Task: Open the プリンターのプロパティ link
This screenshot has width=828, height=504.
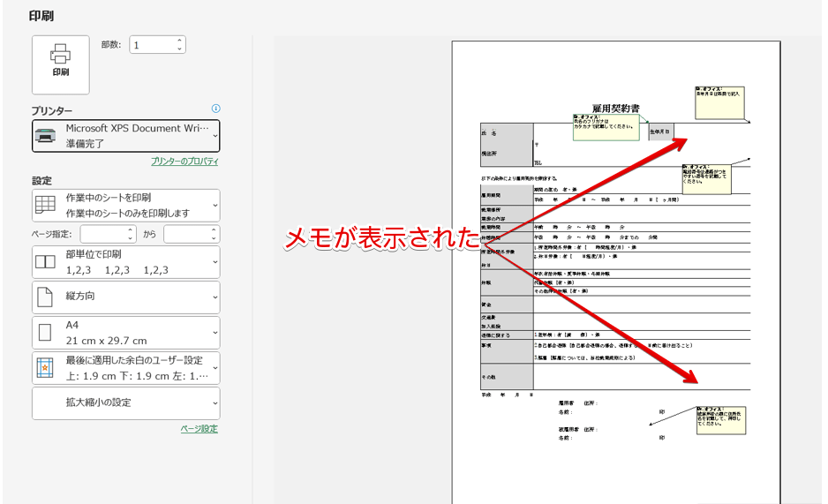Action: [x=184, y=162]
